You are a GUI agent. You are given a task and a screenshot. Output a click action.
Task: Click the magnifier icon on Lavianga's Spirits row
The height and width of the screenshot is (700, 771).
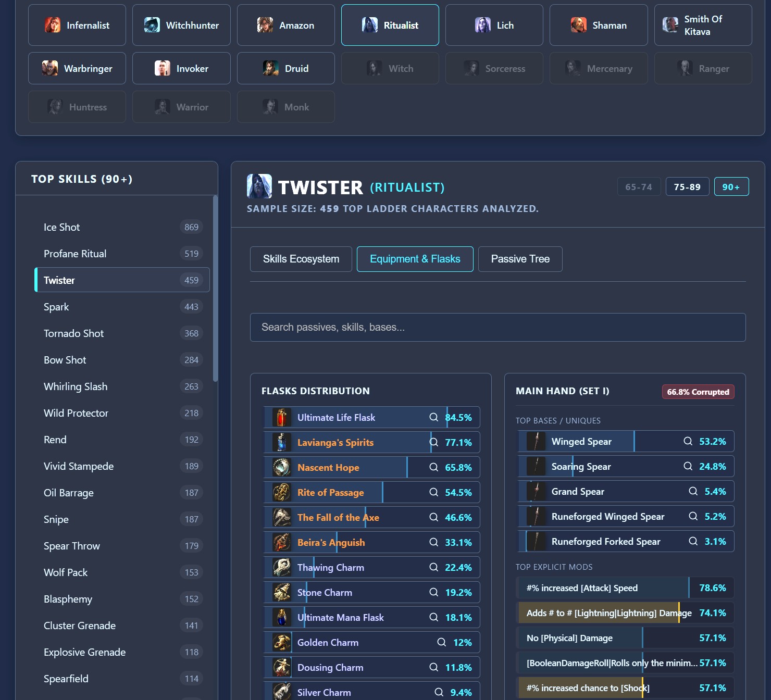433,442
